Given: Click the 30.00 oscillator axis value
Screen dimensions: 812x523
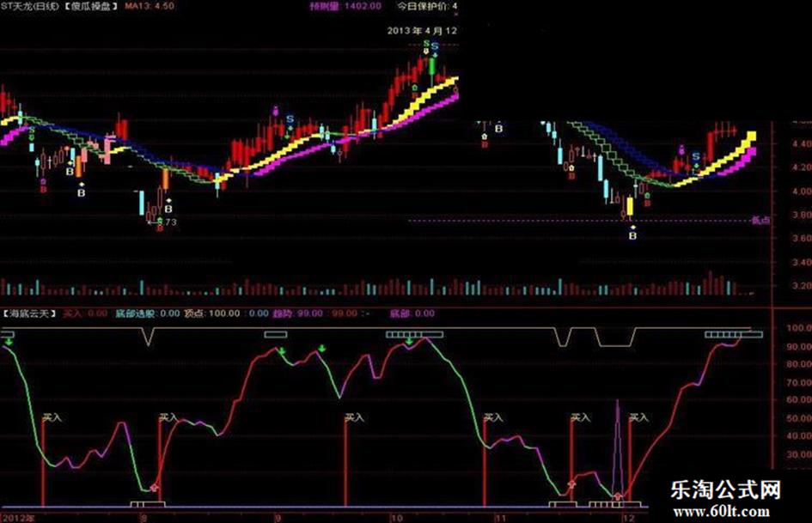Looking at the screenshot, I should click(799, 454).
